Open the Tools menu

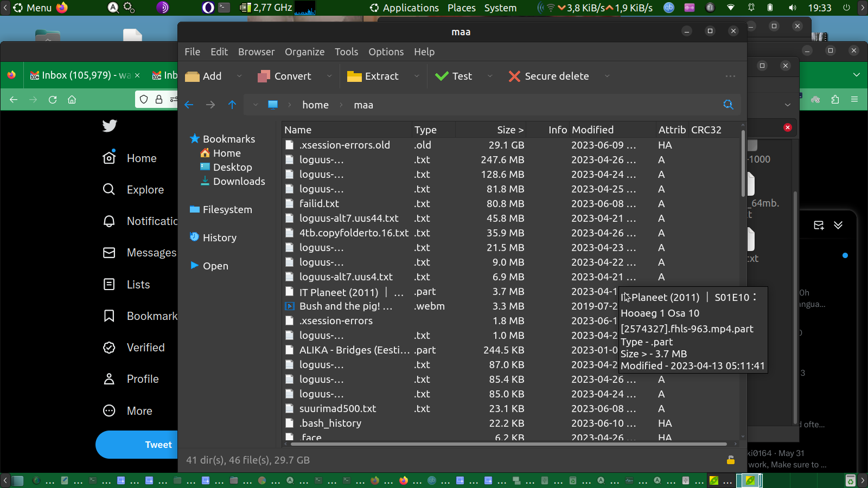(346, 52)
